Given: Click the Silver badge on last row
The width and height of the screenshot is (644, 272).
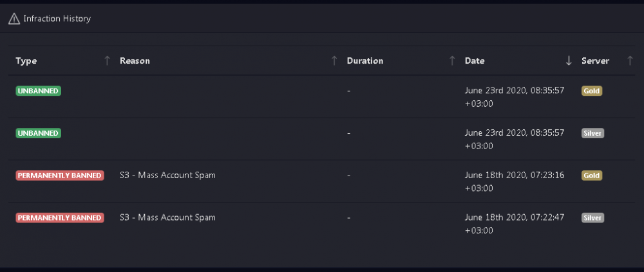Looking at the screenshot, I should [x=592, y=218].
